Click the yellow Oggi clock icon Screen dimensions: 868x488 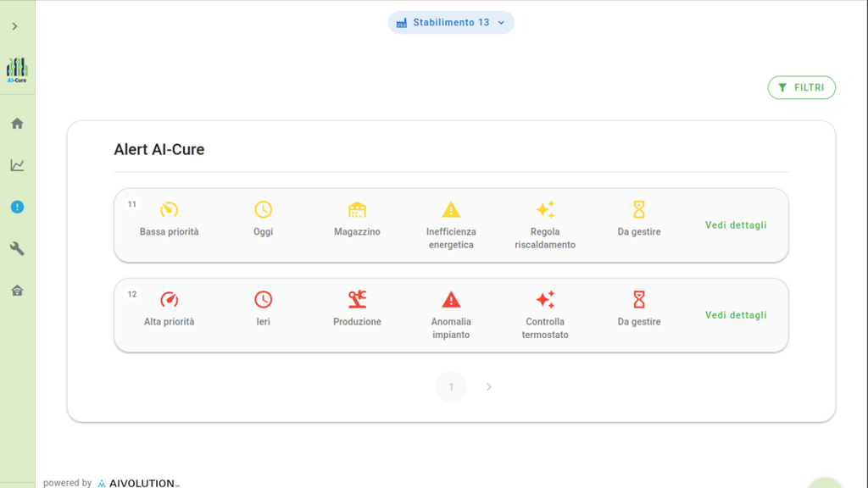(264, 209)
